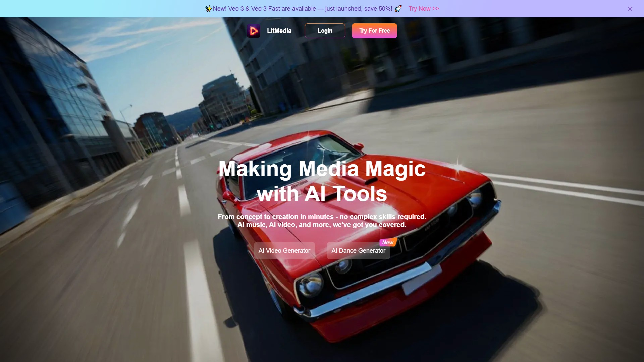Viewport: 644px width, 362px height.
Task: Click the New badge on Dance Generator
Action: pos(388,242)
